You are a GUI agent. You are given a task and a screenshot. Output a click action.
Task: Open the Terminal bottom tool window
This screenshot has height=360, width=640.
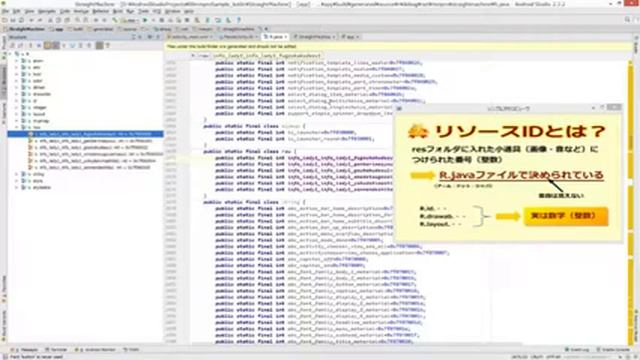[56, 350]
